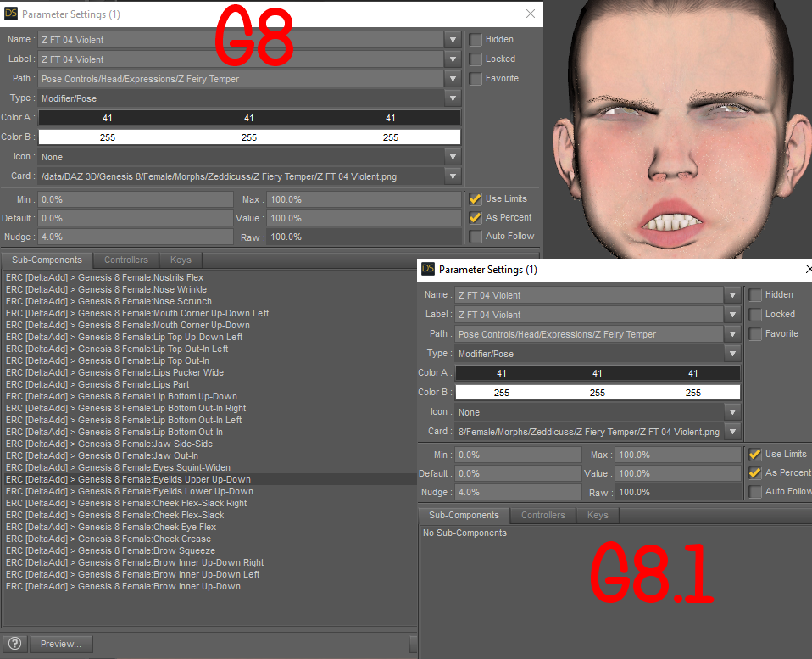The height and width of the screenshot is (659, 812).
Task: Click Nudge field in G8 window
Action: pos(135,237)
